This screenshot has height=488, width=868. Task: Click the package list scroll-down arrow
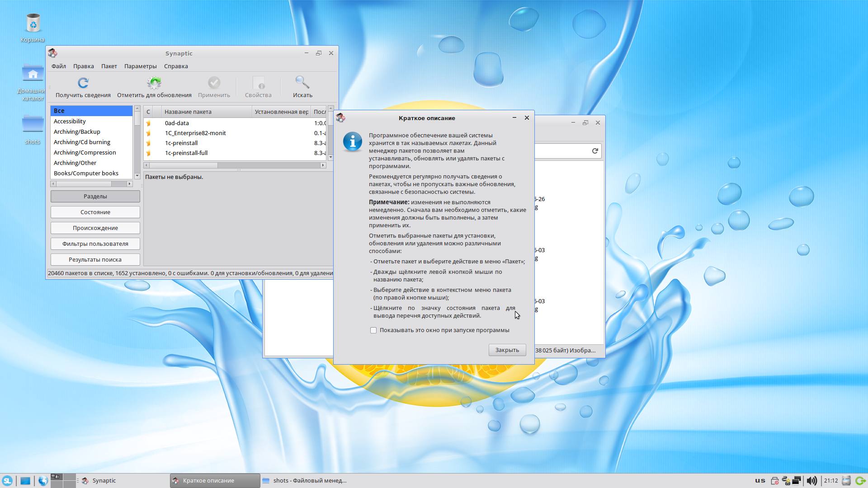point(330,157)
